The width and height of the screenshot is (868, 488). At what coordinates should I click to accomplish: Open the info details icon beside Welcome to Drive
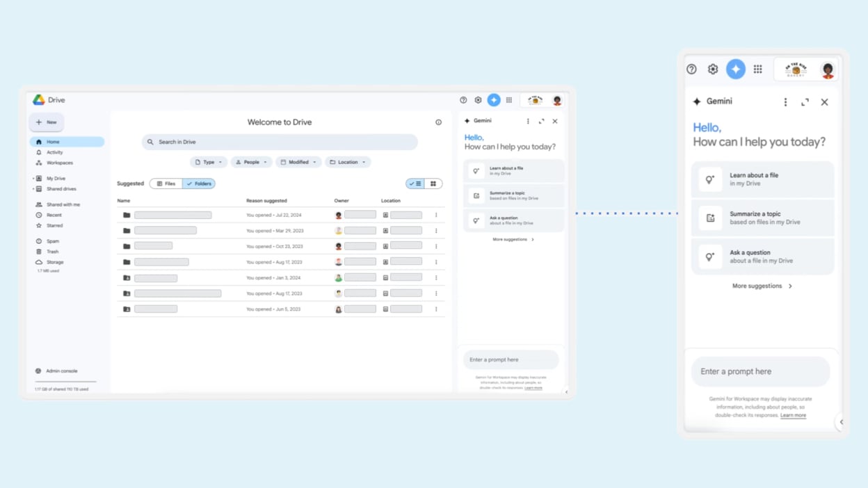438,122
